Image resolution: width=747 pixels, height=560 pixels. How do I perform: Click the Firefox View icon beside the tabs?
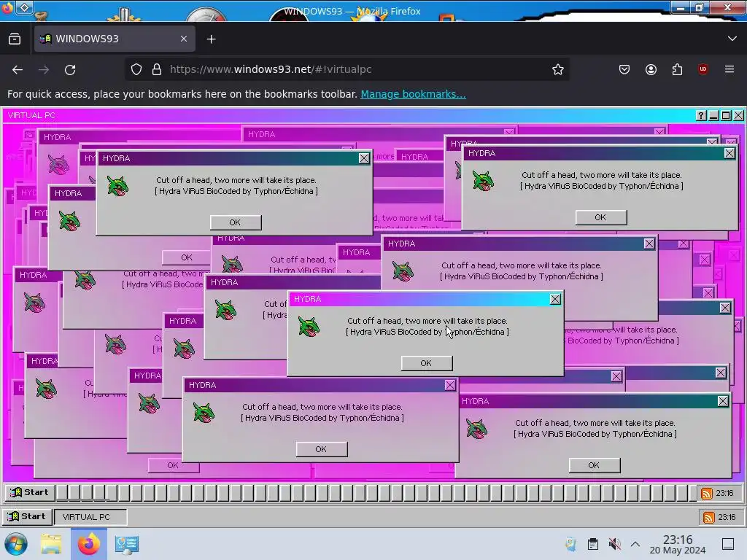(15, 39)
